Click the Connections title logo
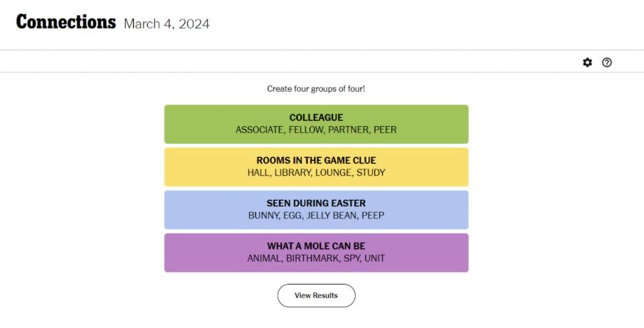This screenshot has width=644, height=328. [65, 22]
